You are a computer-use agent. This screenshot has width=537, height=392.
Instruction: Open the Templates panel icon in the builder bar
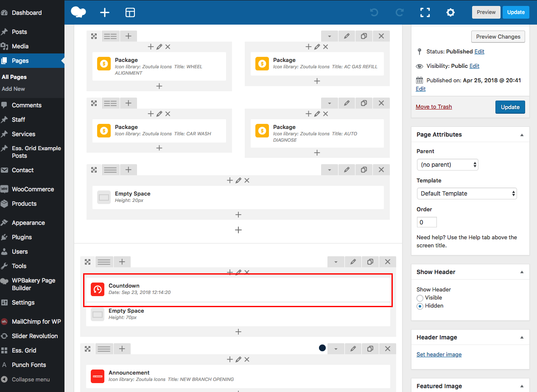[x=130, y=12]
